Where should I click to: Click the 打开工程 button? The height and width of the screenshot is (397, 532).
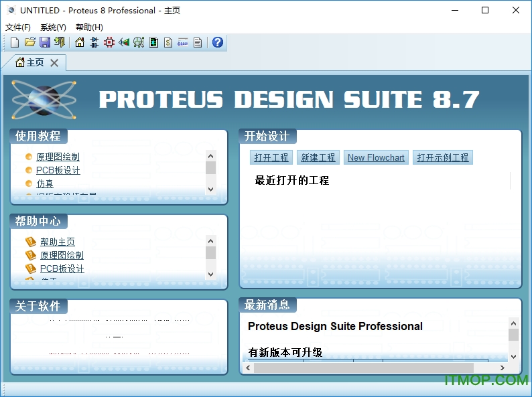tap(271, 157)
